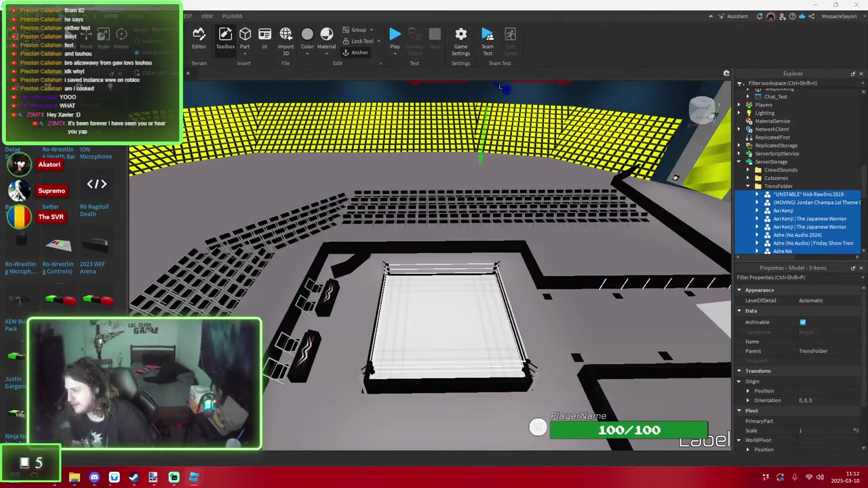The width and height of the screenshot is (868, 488).
Task: Toggle Anchor on selected parts
Action: 355,52
